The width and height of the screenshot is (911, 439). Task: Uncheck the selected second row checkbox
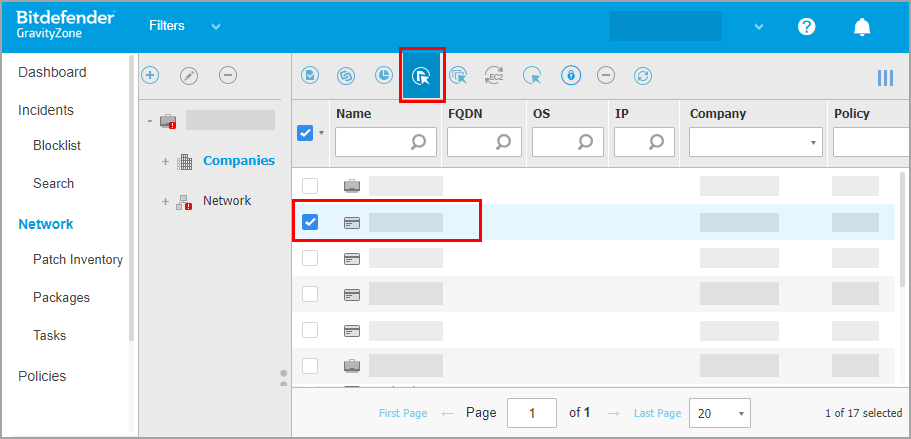click(x=310, y=222)
